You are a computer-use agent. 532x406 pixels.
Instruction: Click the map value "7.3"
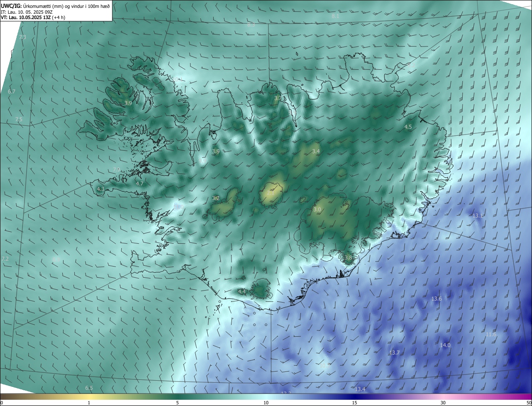[x=22, y=37]
